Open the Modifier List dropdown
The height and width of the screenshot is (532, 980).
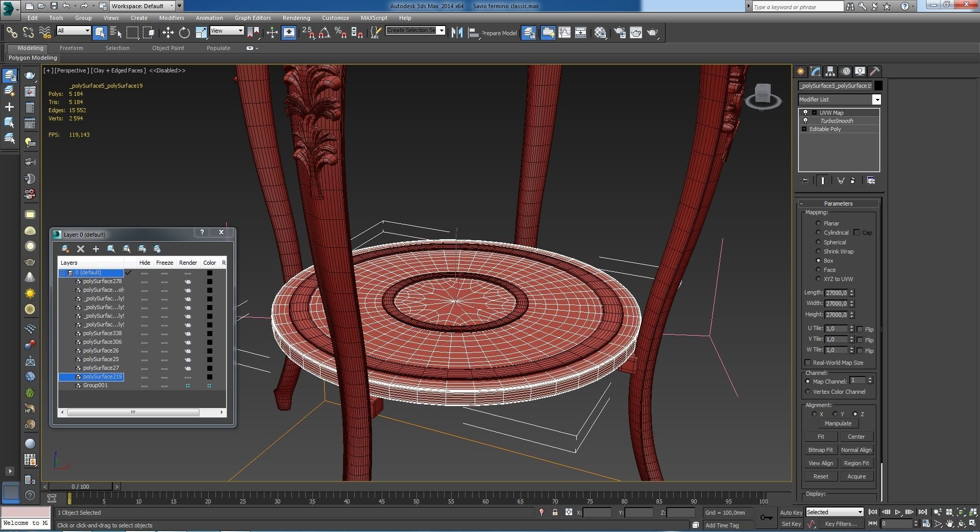point(876,99)
